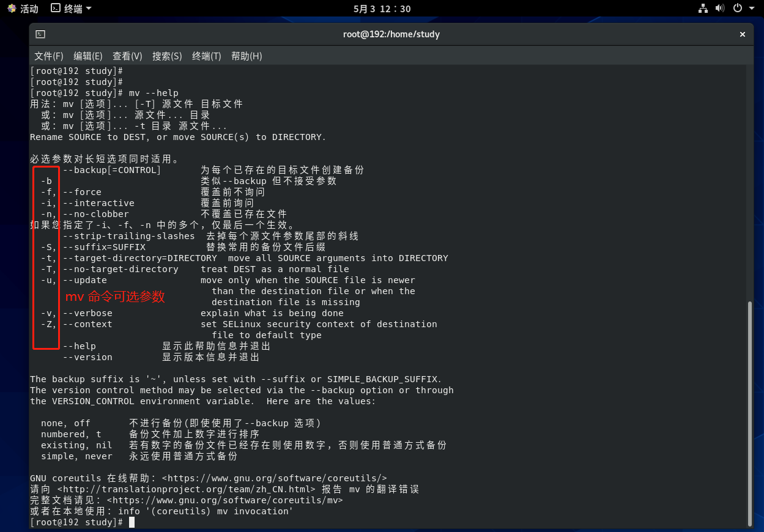Click the clock showing 5月3 12:30
764x532 pixels.
pos(382,9)
